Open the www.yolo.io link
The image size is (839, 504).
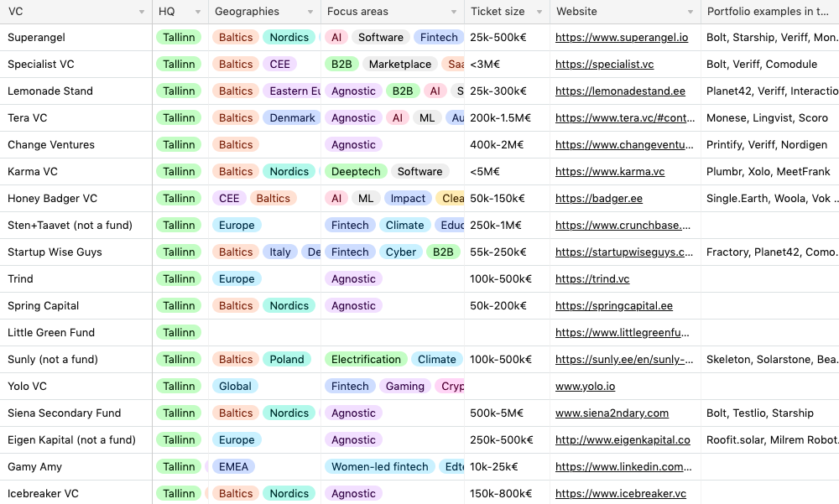click(586, 386)
